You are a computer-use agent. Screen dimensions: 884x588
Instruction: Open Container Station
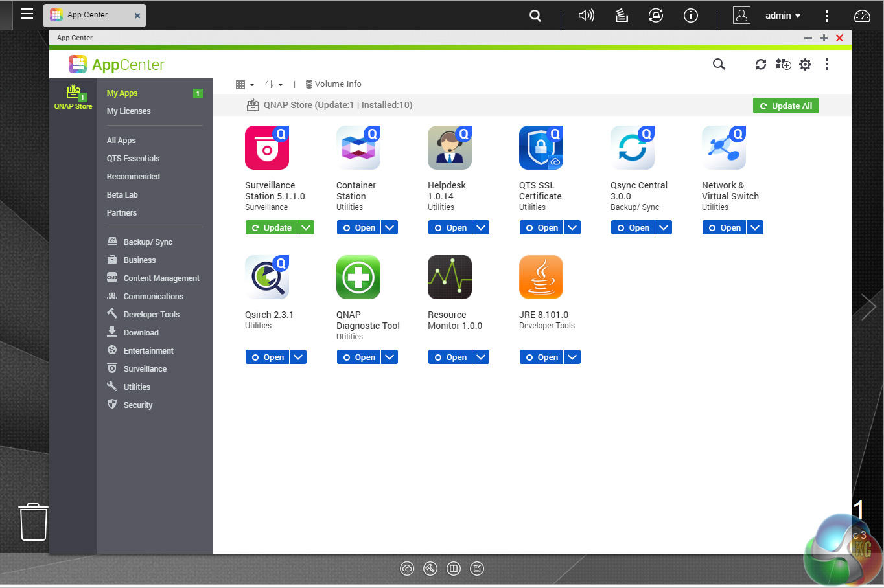pos(358,228)
